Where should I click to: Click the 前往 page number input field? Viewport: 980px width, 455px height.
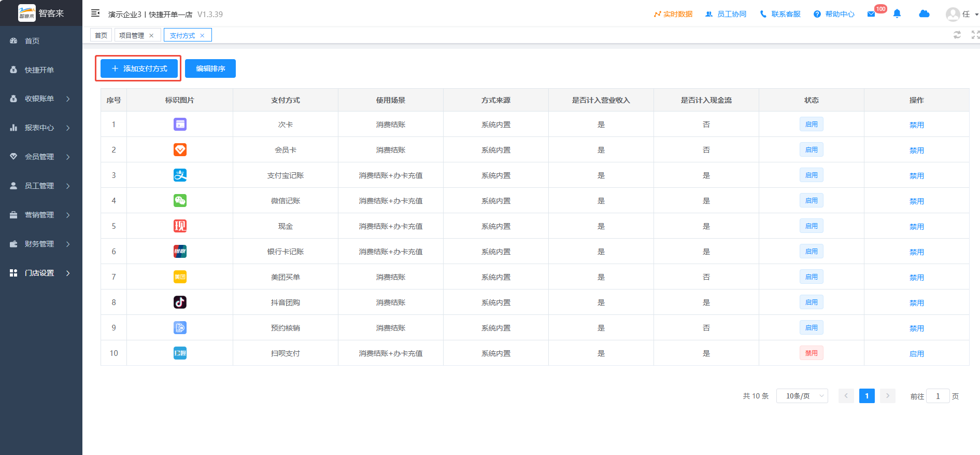938,396
